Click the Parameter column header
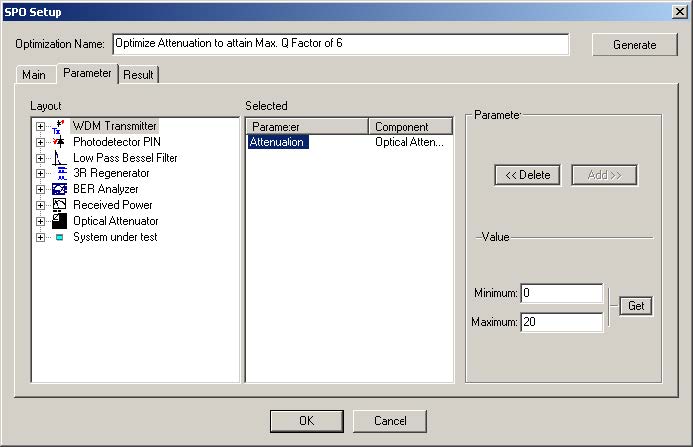Image resolution: width=693 pixels, height=447 pixels. click(307, 127)
